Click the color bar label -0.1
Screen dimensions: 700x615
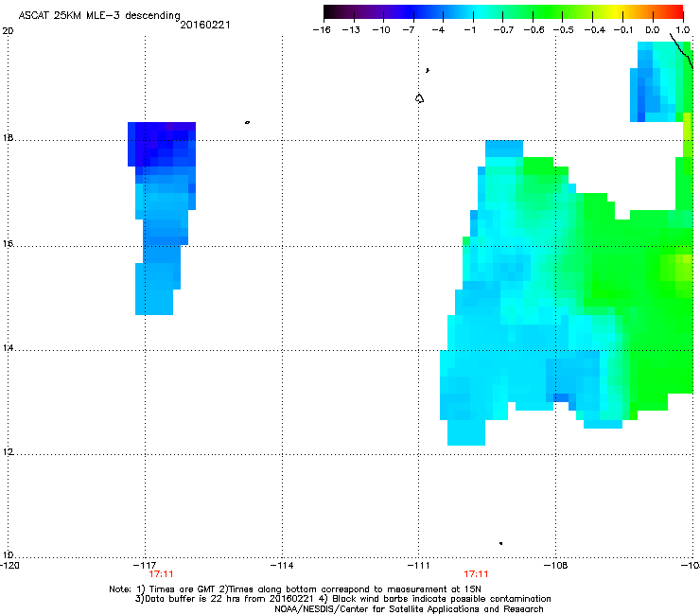(x=623, y=30)
